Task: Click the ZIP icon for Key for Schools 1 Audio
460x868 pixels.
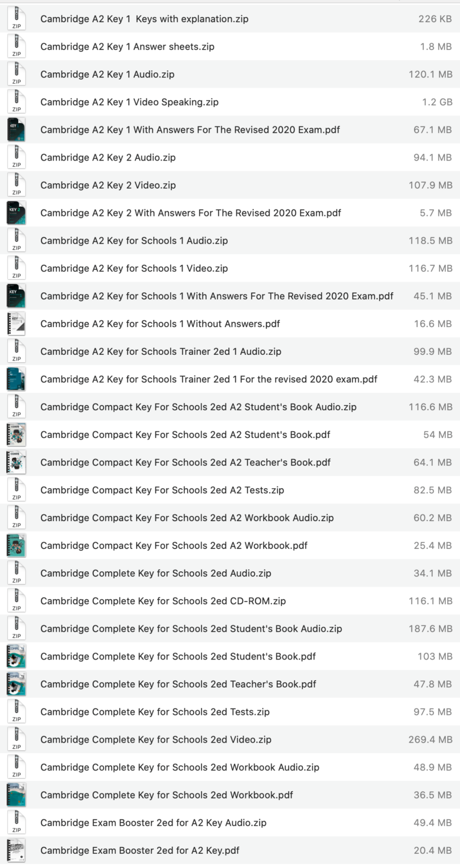Action: [x=17, y=240]
